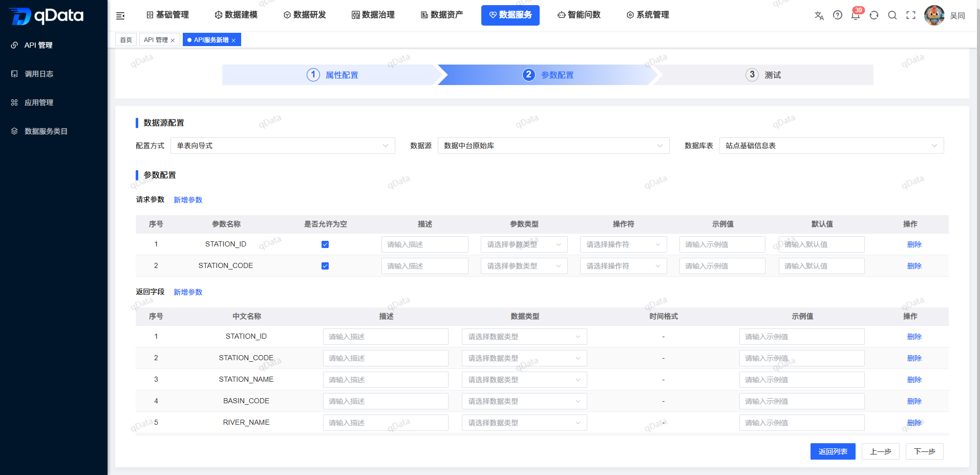
Task: Open notifications bell with 39 badge
Action: point(856,15)
